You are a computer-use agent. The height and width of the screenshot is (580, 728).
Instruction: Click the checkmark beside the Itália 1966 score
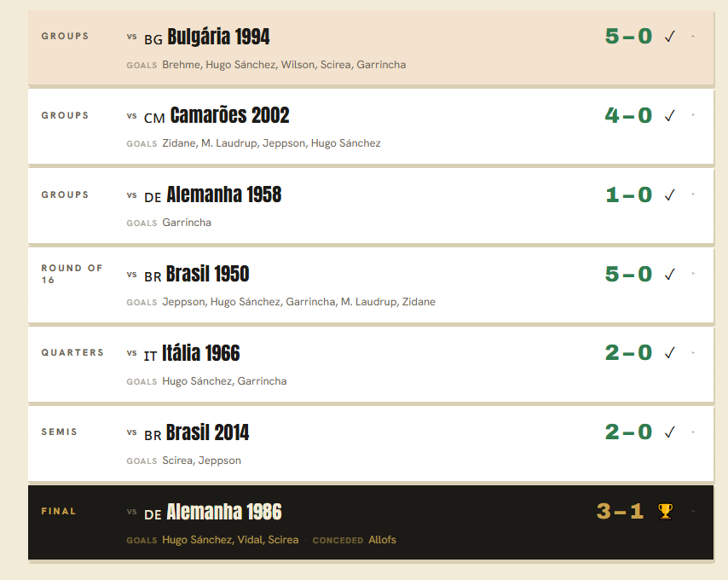coord(669,353)
